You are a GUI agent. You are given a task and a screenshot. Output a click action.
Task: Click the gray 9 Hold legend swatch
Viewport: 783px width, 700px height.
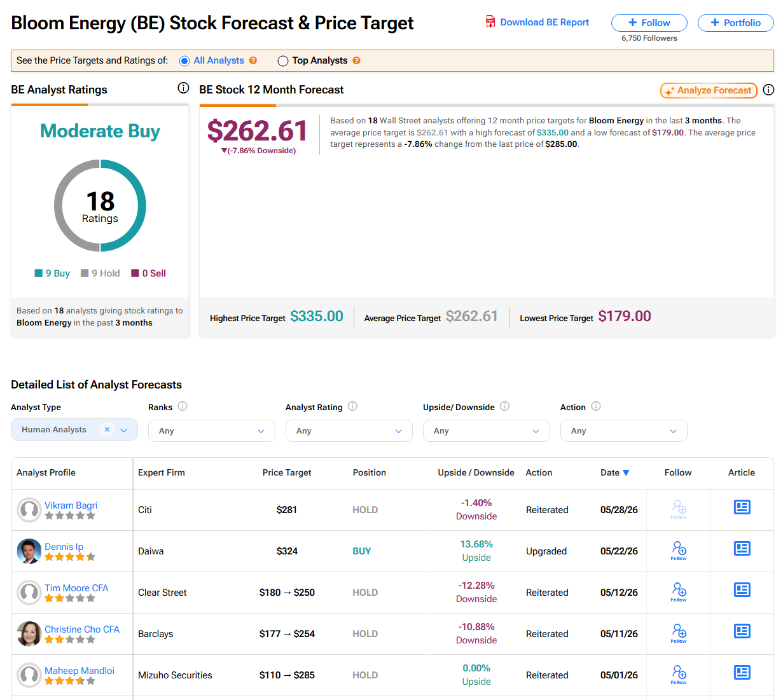[x=85, y=273]
